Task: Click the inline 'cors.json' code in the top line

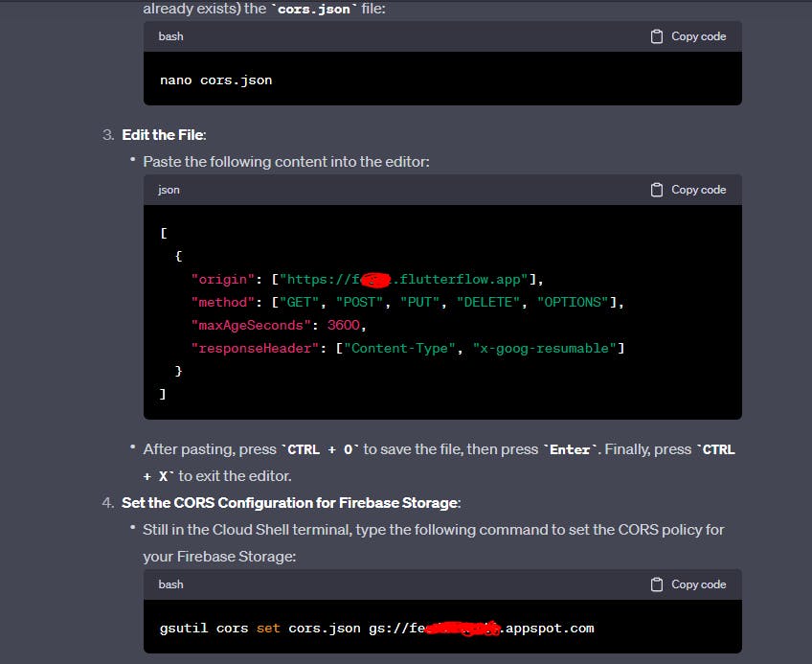Action: 314,10
